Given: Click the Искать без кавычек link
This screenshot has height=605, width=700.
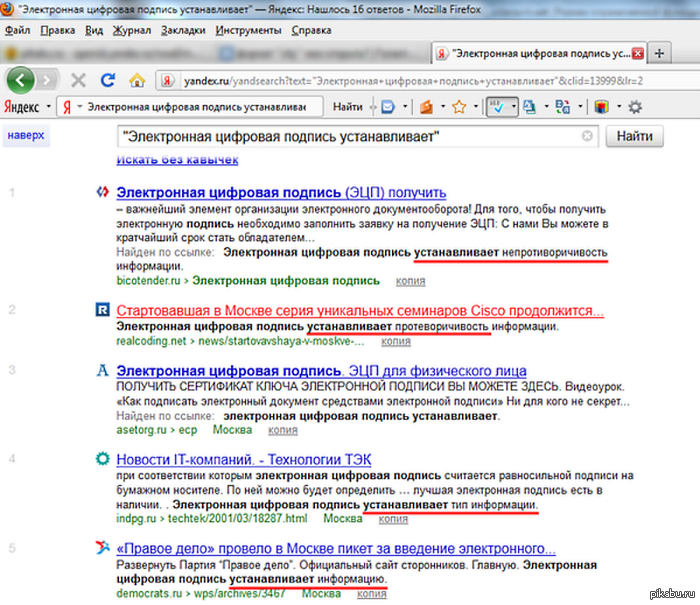Looking at the screenshot, I should pos(177,159).
